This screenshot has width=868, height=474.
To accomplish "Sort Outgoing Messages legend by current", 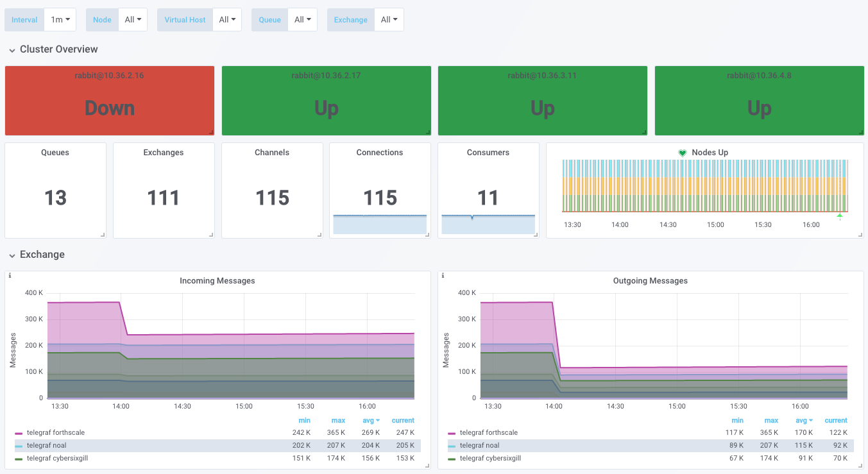I will click(x=836, y=421).
